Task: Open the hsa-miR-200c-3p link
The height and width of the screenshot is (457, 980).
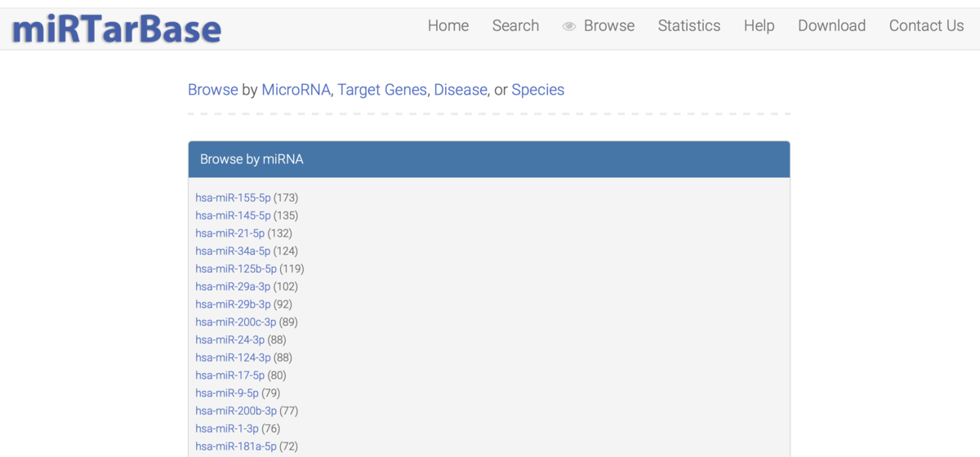Action: click(x=235, y=322)
